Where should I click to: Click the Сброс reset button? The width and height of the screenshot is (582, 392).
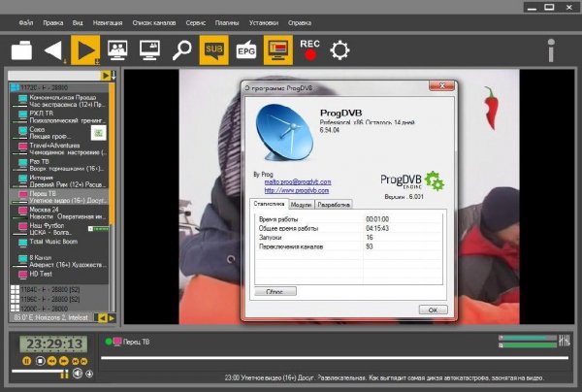click(275, 292)
